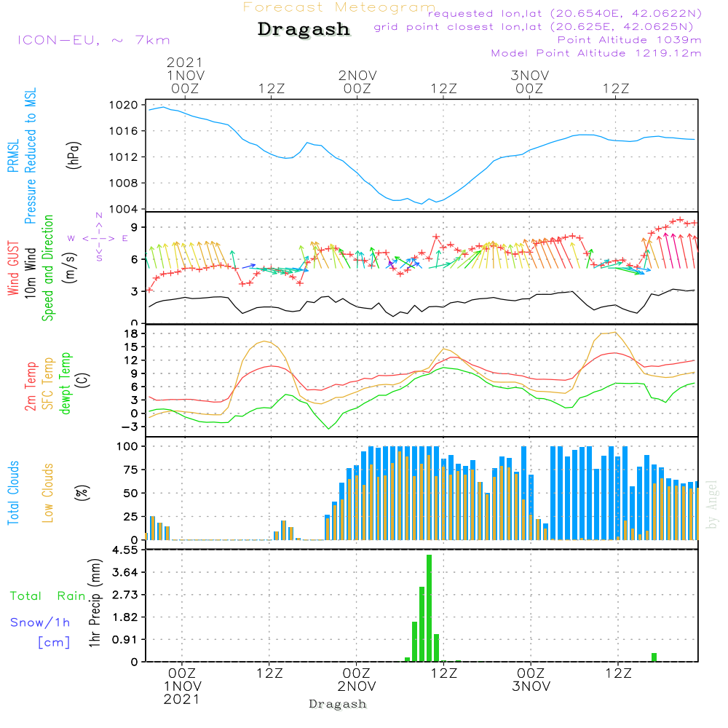The width and height of the screenshot is (728, 728).
Task: Click the bold 'Dragash' title at top
Action: [304, 29]
